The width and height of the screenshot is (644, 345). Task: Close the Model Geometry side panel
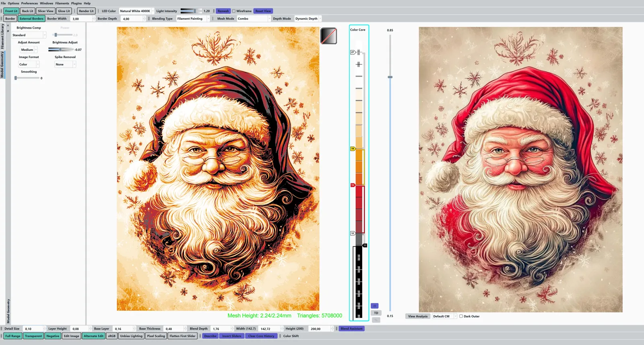point(8,26)
